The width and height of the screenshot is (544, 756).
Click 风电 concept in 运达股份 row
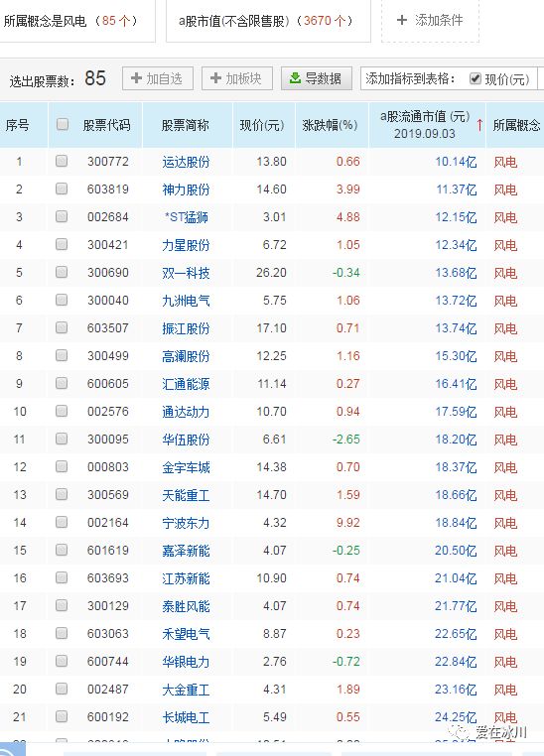pyautogui.click(x=505, y=162)
